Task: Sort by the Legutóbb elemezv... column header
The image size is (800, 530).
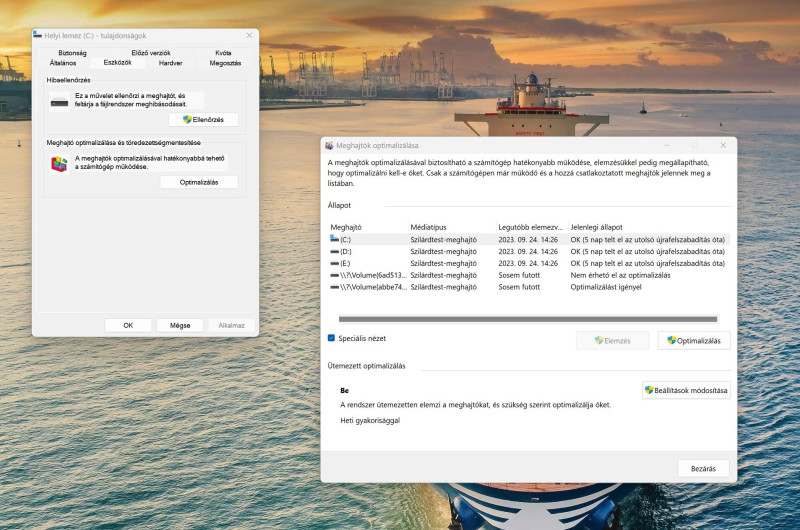Action: click(x=533, y=227)
